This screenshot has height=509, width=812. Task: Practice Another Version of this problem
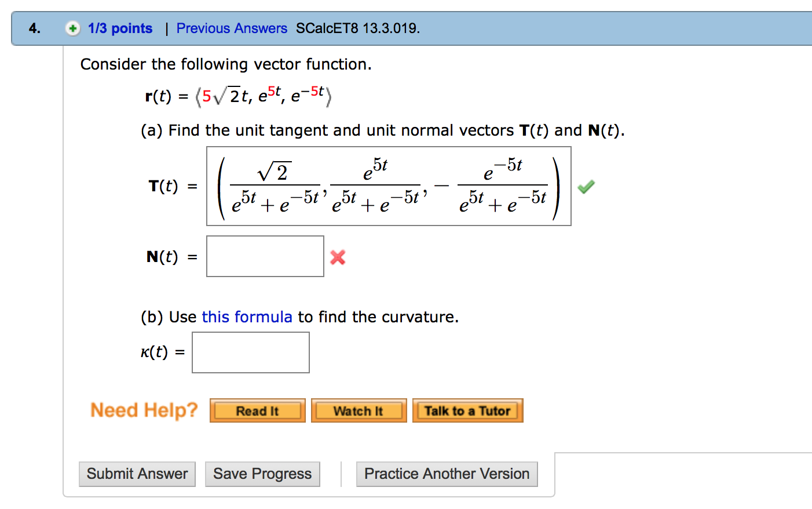pos(447,474)
